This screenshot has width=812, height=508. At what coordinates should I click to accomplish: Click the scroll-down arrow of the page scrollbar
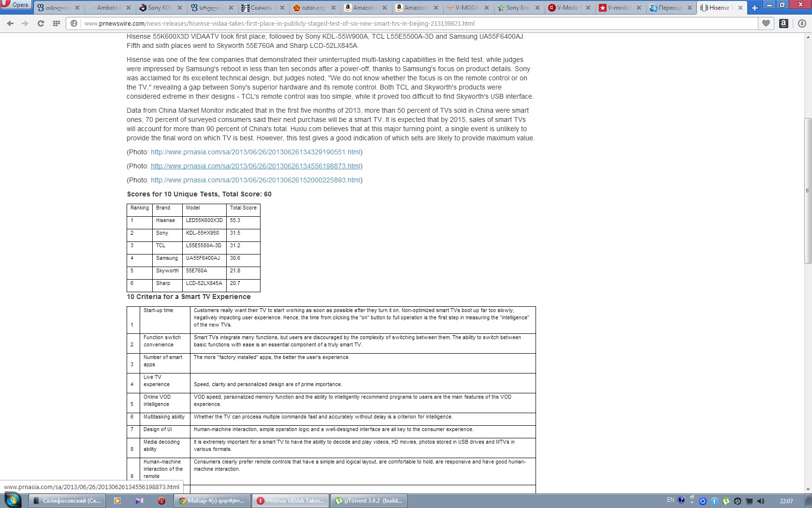808,489
